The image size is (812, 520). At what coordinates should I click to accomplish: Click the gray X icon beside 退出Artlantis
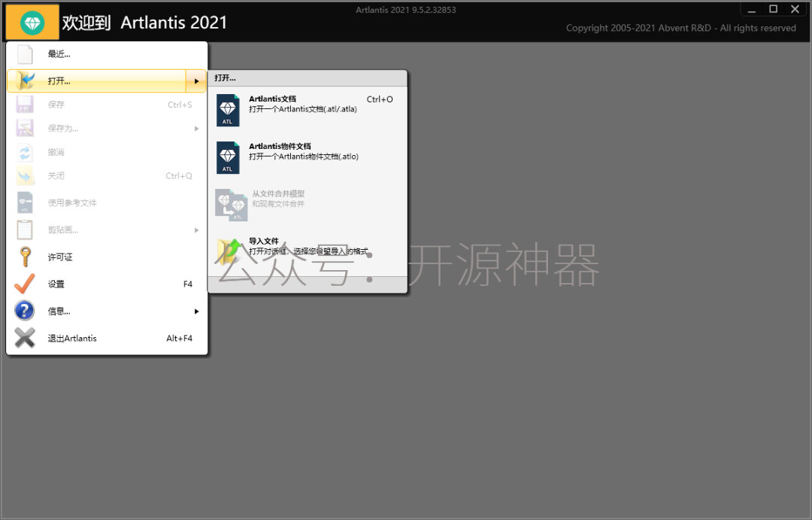pos(25,338)
